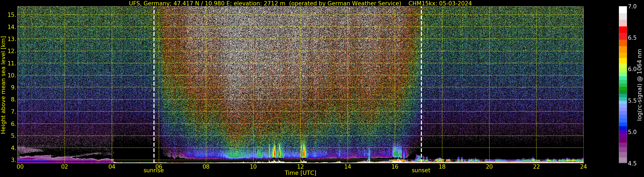Click colorbar tick label '4.5'

[632, 163]
